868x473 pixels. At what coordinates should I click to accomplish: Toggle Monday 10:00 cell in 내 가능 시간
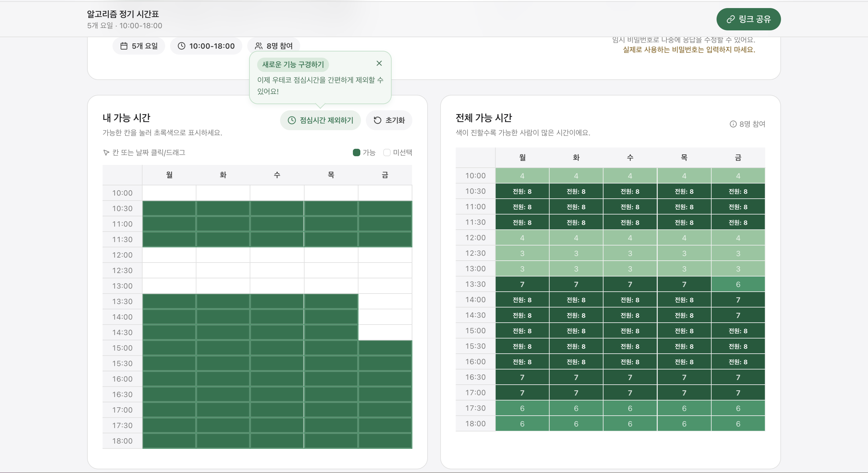pos(169,193)
